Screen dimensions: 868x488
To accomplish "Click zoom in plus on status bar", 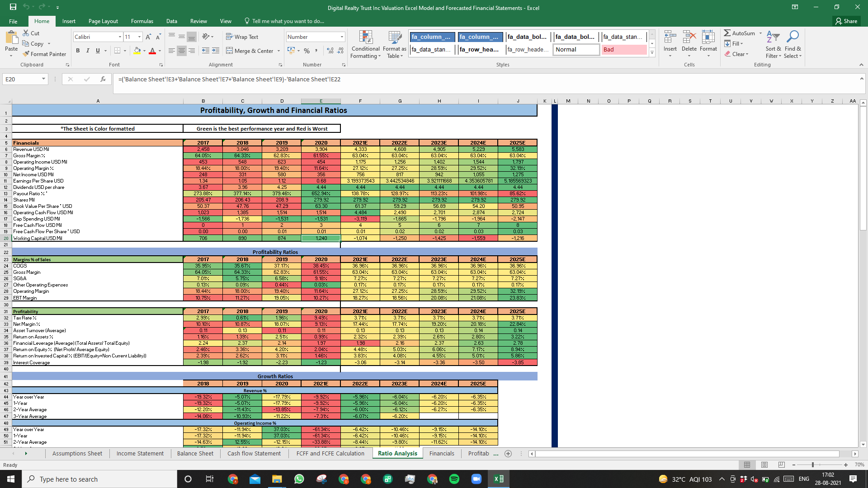I will [845, 465].
